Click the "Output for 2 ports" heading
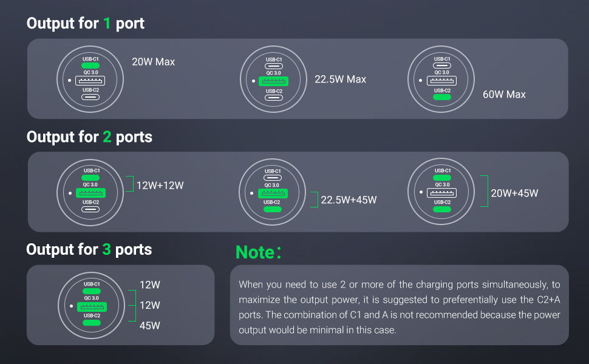Viewport: 589px width, 364px height. (89, 137)
